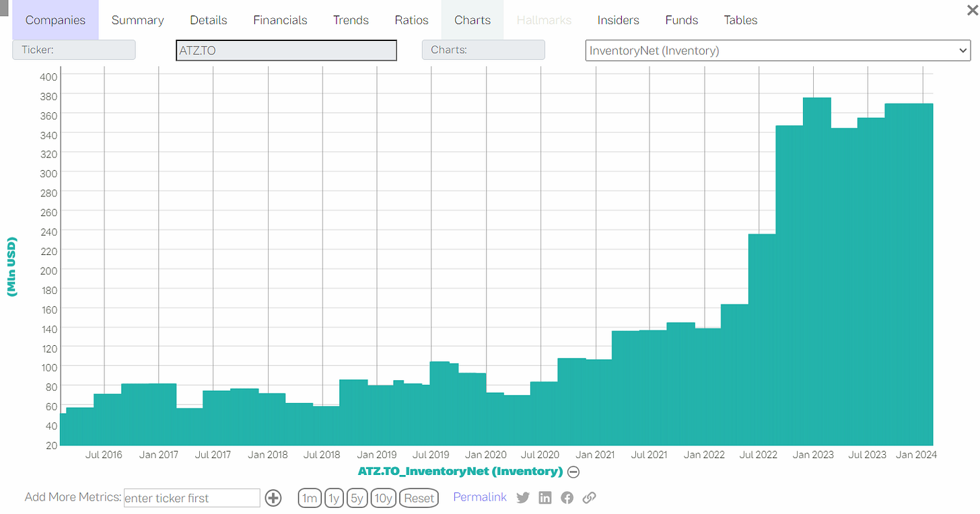Share the chart on Facebook
Image resolution: width=980 pixels, height=514 pixels.
(567, 498)
